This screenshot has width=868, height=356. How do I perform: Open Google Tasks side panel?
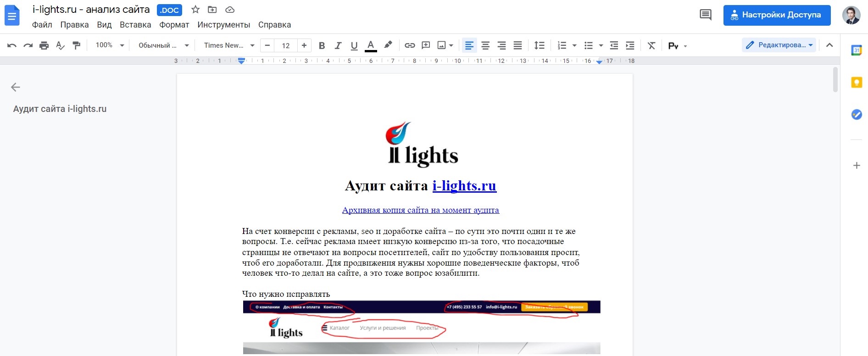856,115
